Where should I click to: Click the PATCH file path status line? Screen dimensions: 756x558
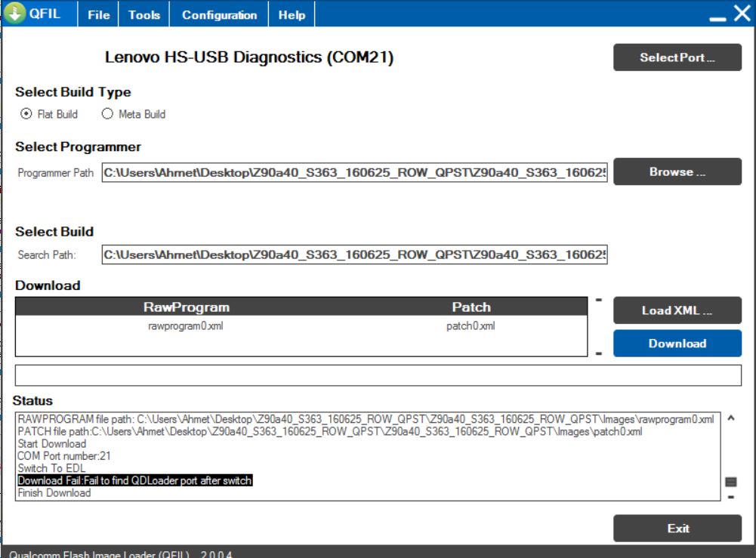(330, 431)
